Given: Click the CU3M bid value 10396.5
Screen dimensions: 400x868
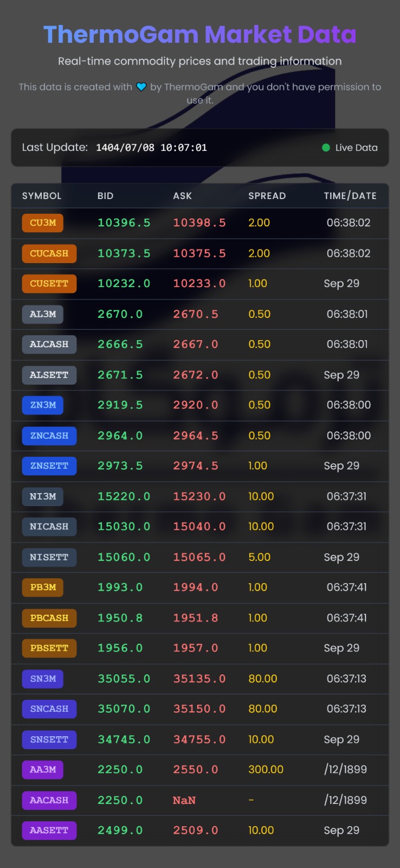Looking at the screenshot, I should pyautogui.click(x=124, y=223).
